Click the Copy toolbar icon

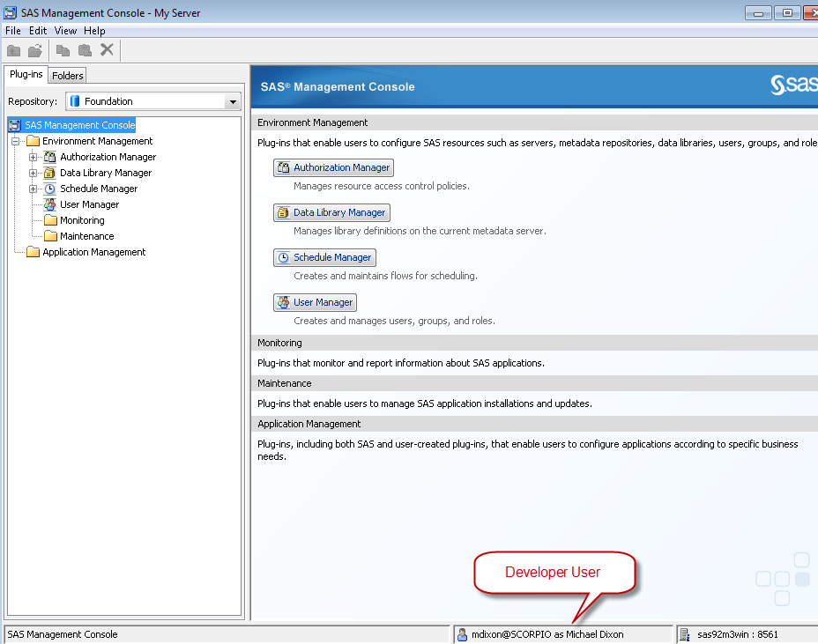click(63, 50)
